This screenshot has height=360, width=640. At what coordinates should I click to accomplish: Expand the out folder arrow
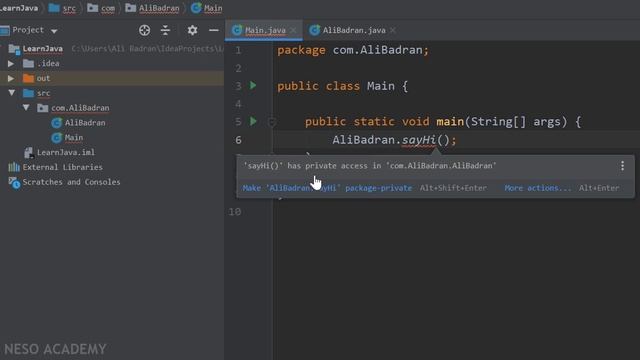11,78
